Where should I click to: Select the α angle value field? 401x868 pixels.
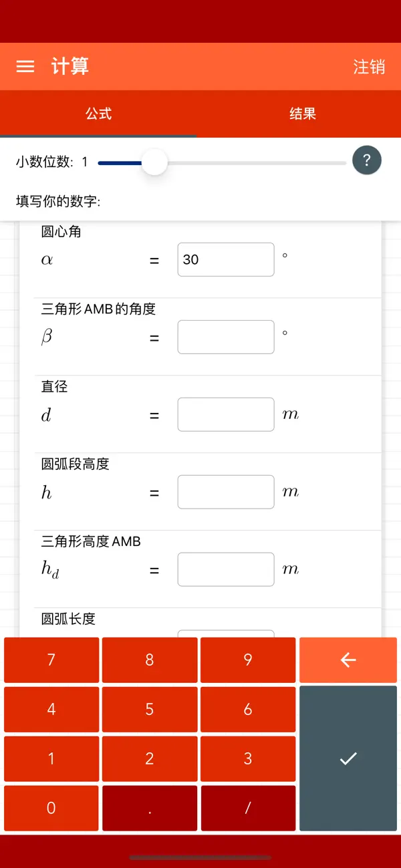(225, 259)
